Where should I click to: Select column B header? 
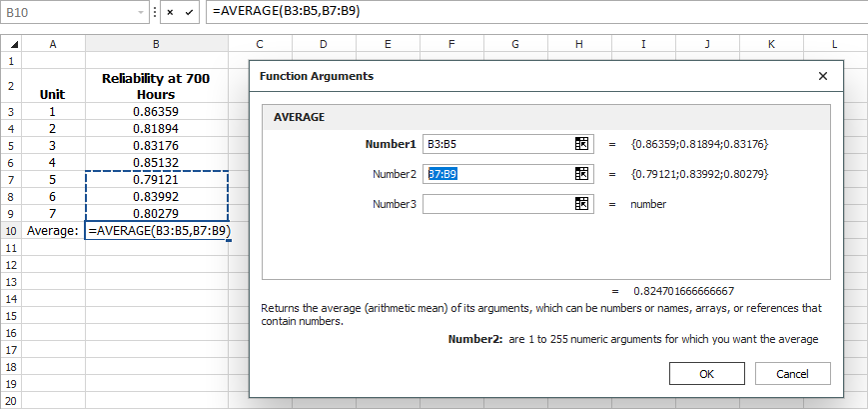point(156,44)
